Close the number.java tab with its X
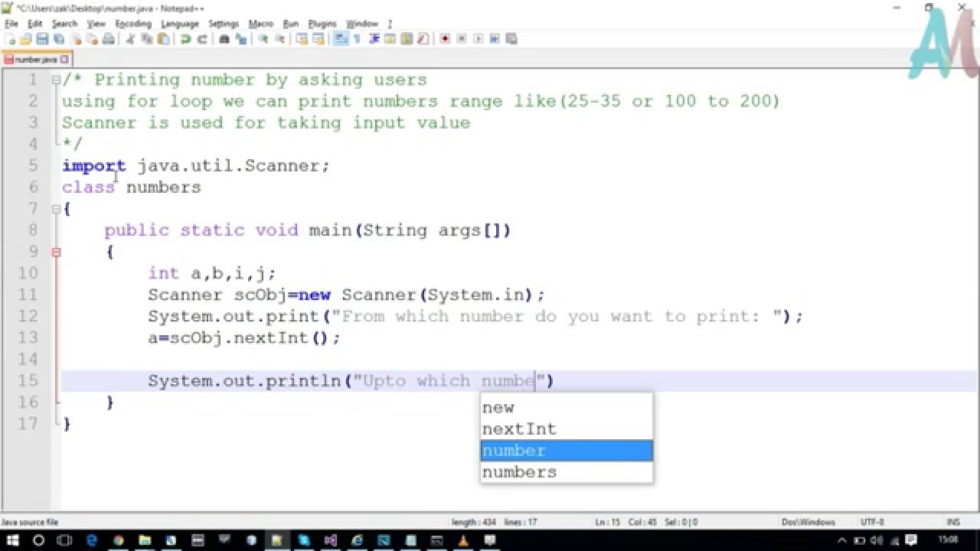The image size is (980, 551). (x=65, y=59)
